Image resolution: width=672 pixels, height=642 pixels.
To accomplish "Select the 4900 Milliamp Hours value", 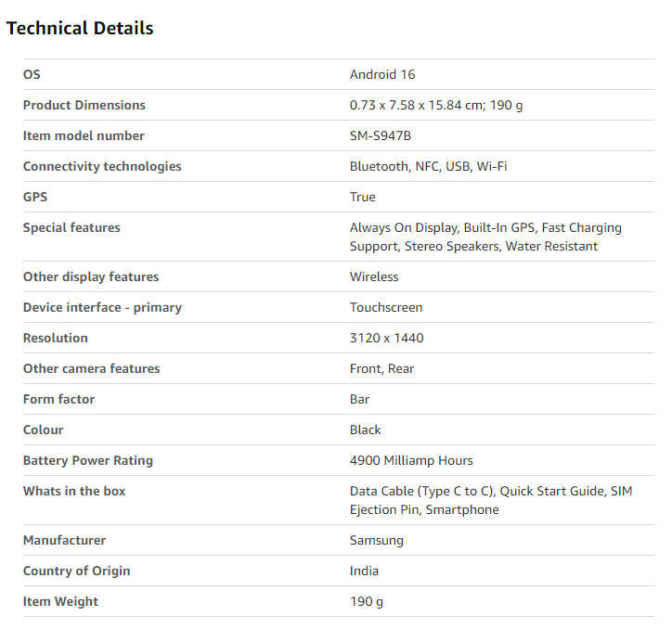I will [x=411, y=460].
